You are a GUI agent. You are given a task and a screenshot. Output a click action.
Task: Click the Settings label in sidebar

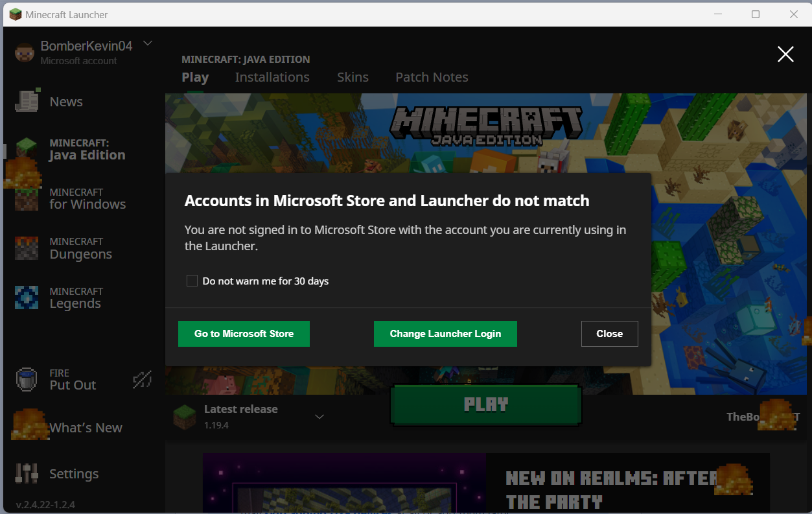[74, 474]
